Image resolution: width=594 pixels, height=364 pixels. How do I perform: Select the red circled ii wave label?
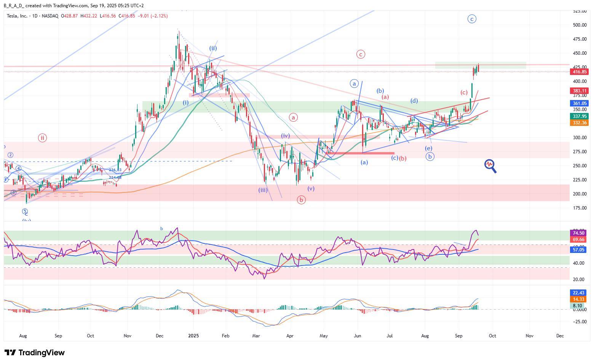[42, 138]
